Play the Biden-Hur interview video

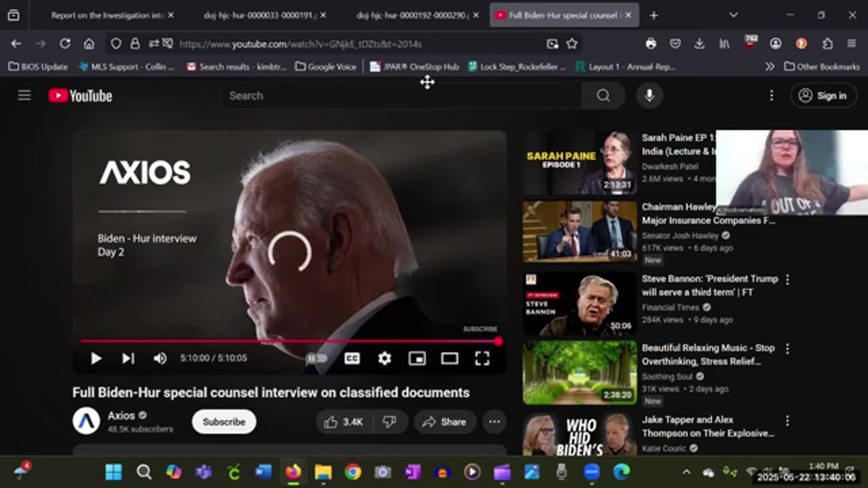click(x=96, y=359)
